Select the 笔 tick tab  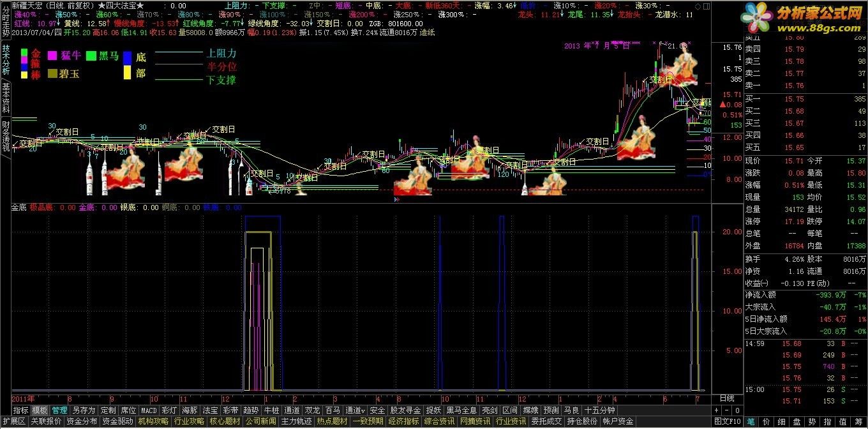coord(751,421)
